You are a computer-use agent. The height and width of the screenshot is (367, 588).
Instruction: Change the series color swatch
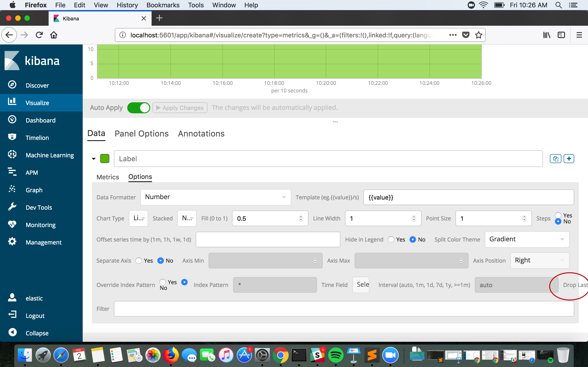[x=105, y=158]
